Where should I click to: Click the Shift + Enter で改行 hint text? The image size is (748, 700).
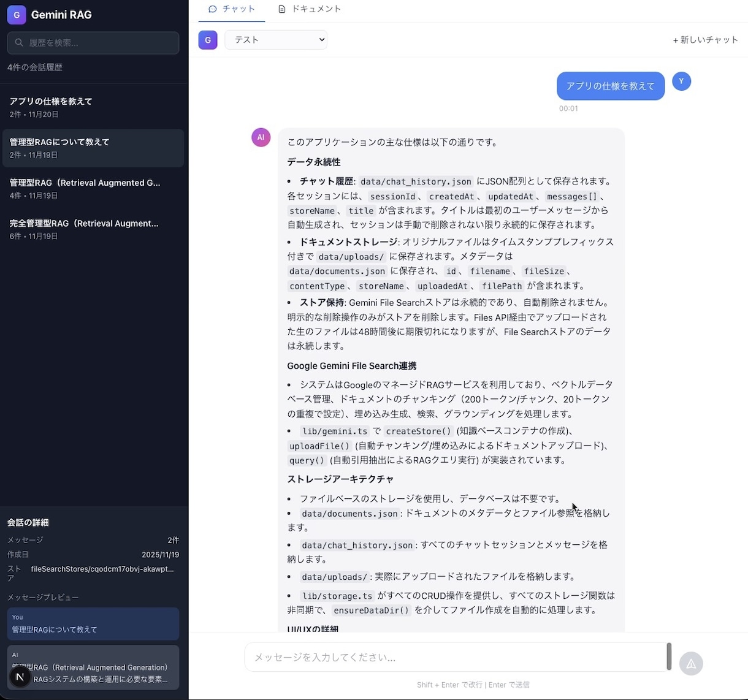pyautogui.click(x=449, y=685)
